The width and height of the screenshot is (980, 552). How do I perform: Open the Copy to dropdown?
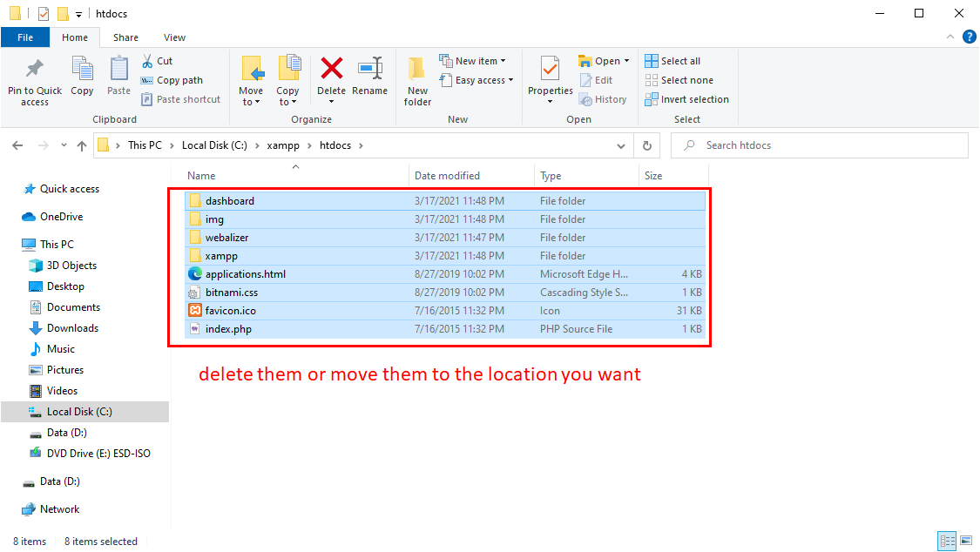(287, 102)
